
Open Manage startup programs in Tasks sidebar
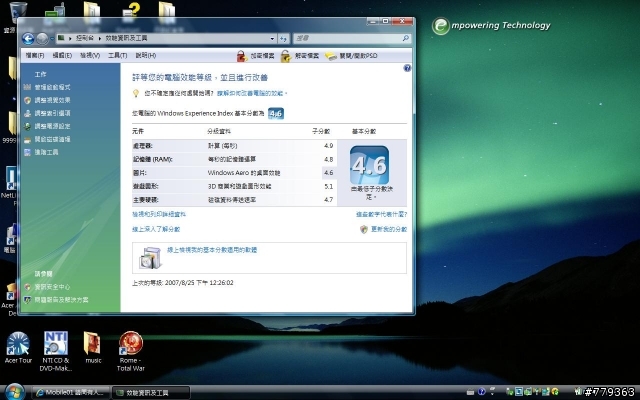tap(52, 87)
